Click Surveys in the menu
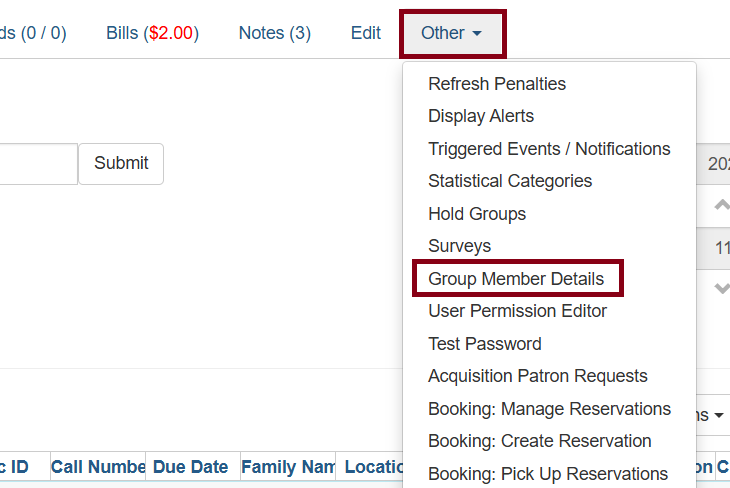 point(460,246)
